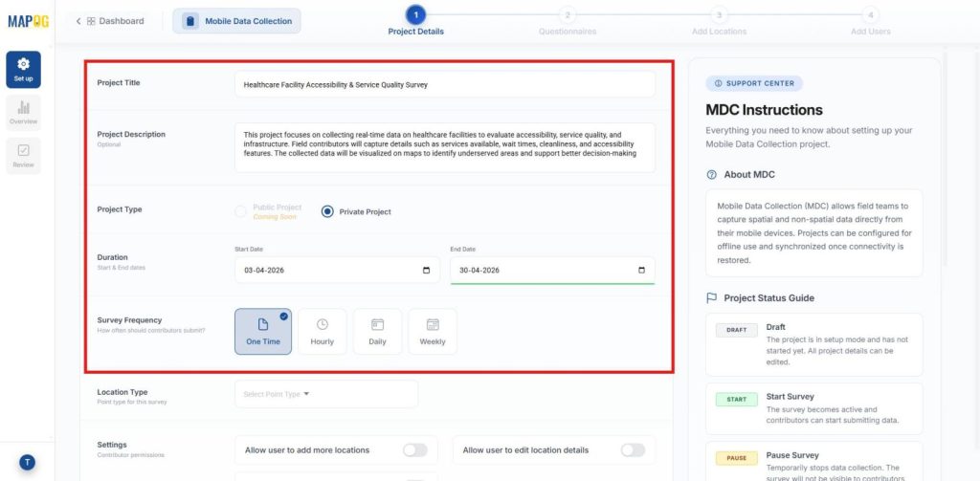Choose Daily survey frequency

tap(377, 332)
